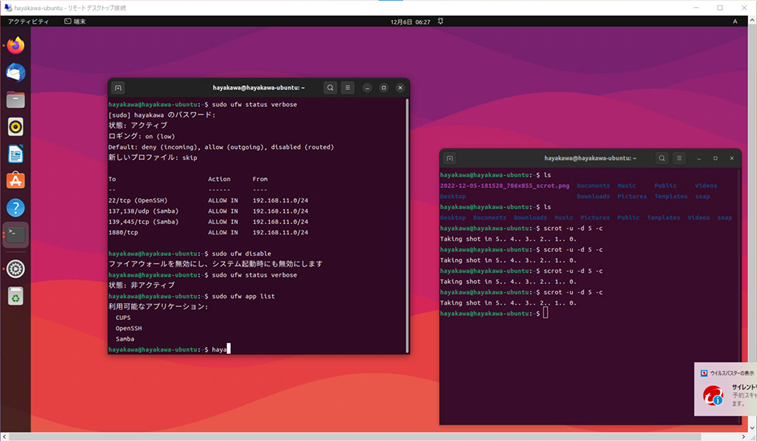757x441 pixels.
Task: Click the Virus Buster notification popup
Action: [726, 390]
